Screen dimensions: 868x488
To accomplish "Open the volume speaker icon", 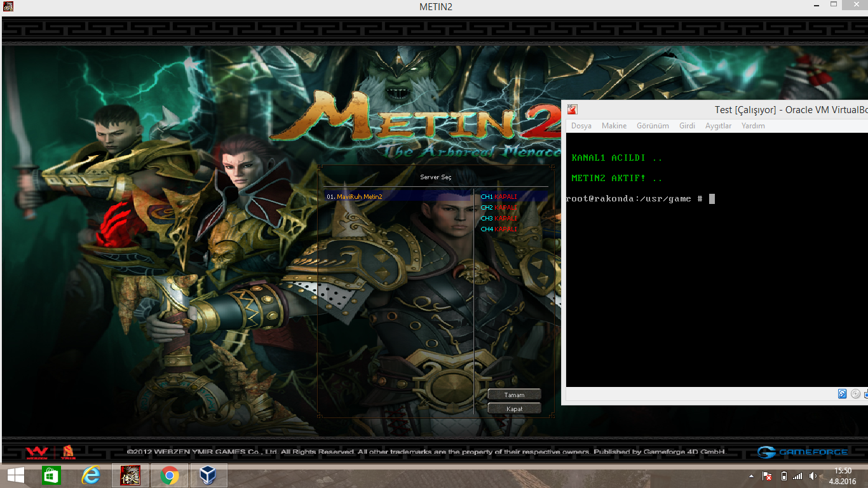I will (x=813, y=476).
